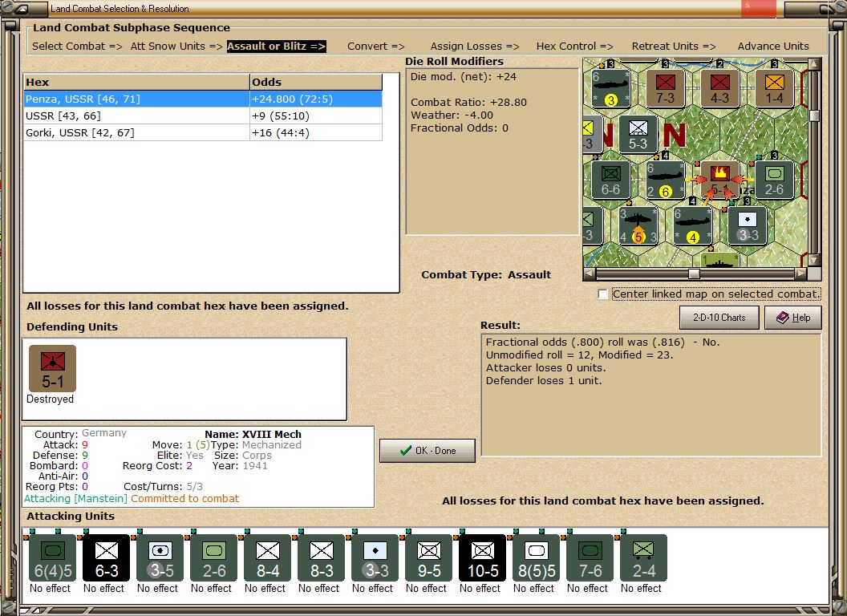Click the Assign Losses subphase label
Image resolution: width=847 pixels, height=616 pixels.
coord(475,47)
